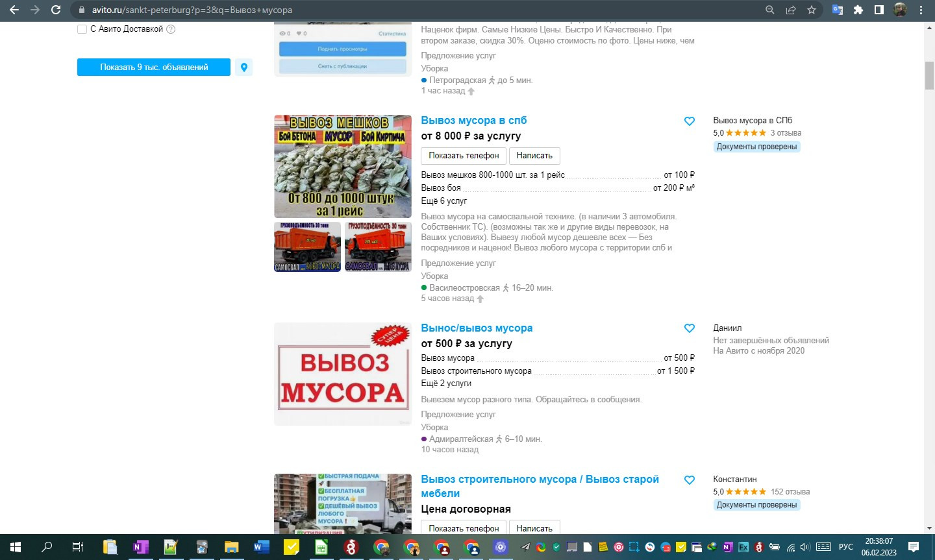
Task: Click "Поднять просмотры" in the top listing image
Action: 343,49
